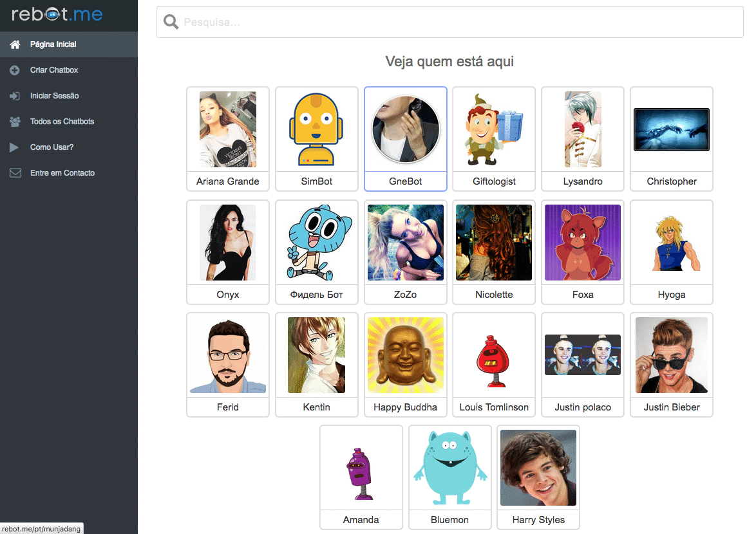The width and height of the screenshot is (756, 534).
Task: Click the Kentin name label
Action: point(316,407)
